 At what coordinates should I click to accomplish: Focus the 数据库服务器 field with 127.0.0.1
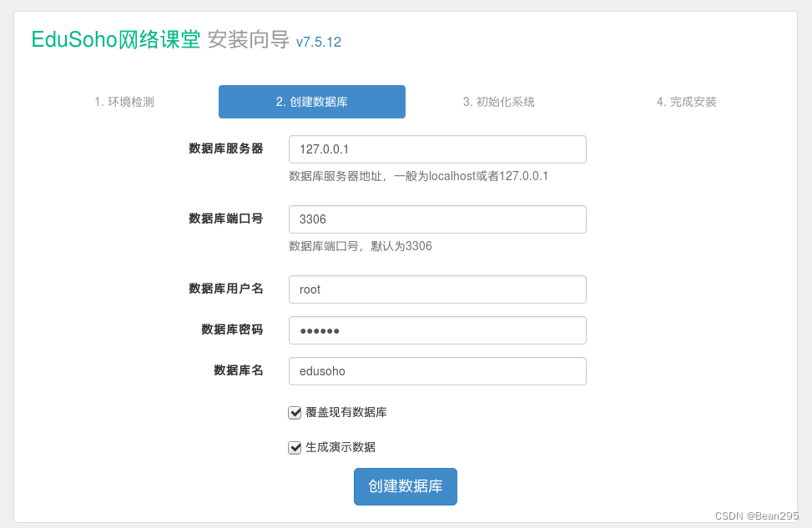[x=437, y=149]
